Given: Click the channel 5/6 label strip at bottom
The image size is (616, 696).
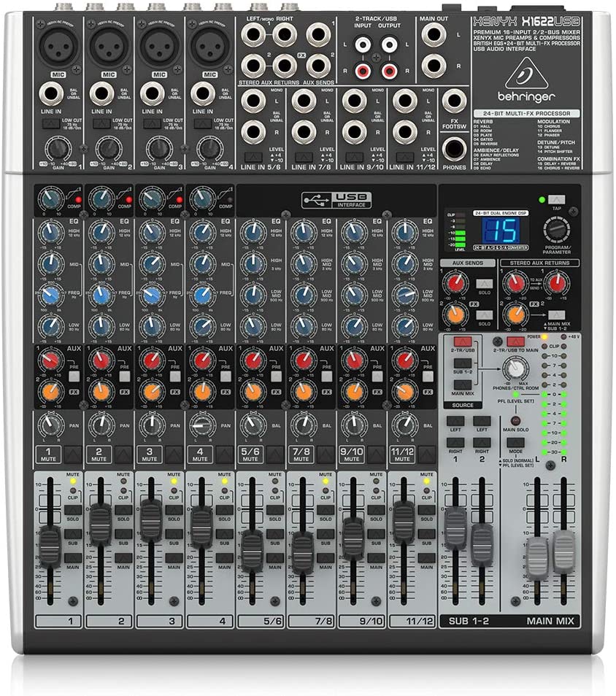Looking at the screenshot, I should tap(261, 621).
